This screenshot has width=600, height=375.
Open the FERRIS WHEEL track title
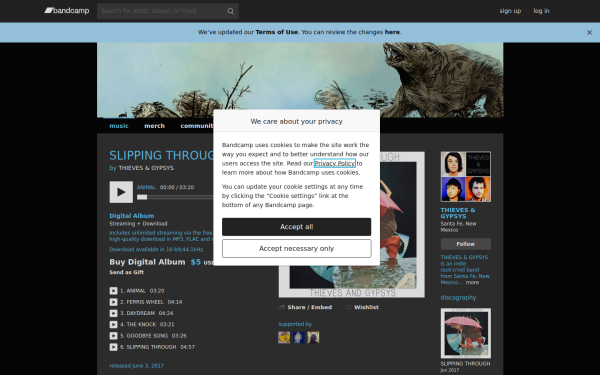[145, 302]
